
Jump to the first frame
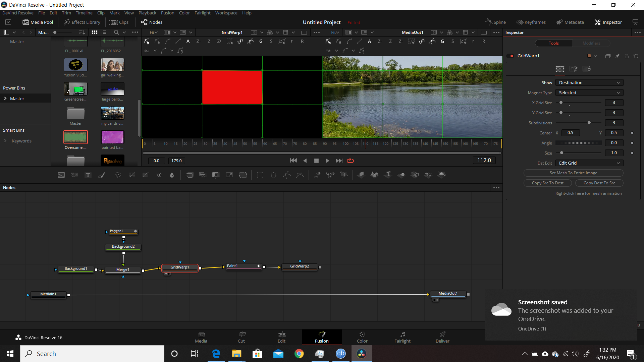pos(293,161)
